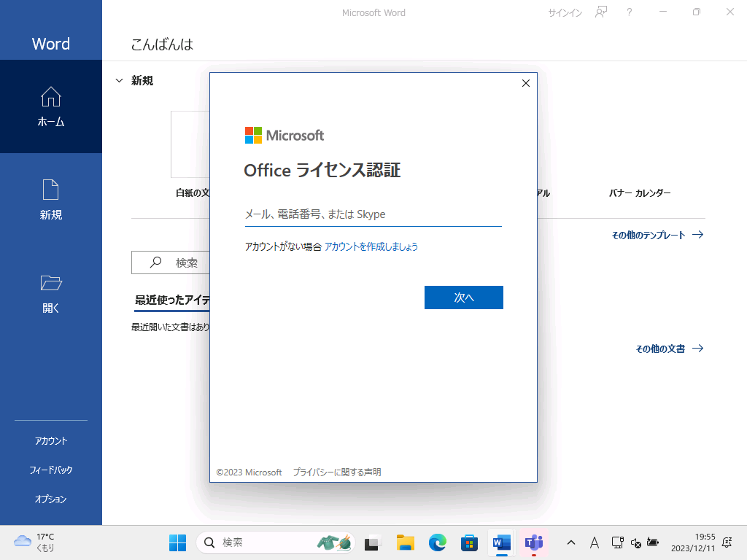
Task: Open その他の文書 link
Action: [670, 349]
